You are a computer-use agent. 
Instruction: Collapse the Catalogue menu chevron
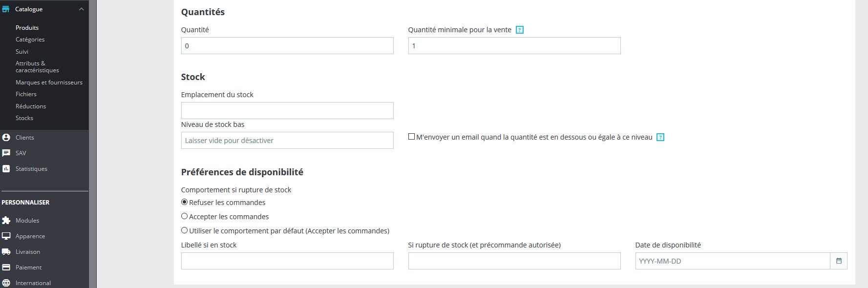coord(81,9)
